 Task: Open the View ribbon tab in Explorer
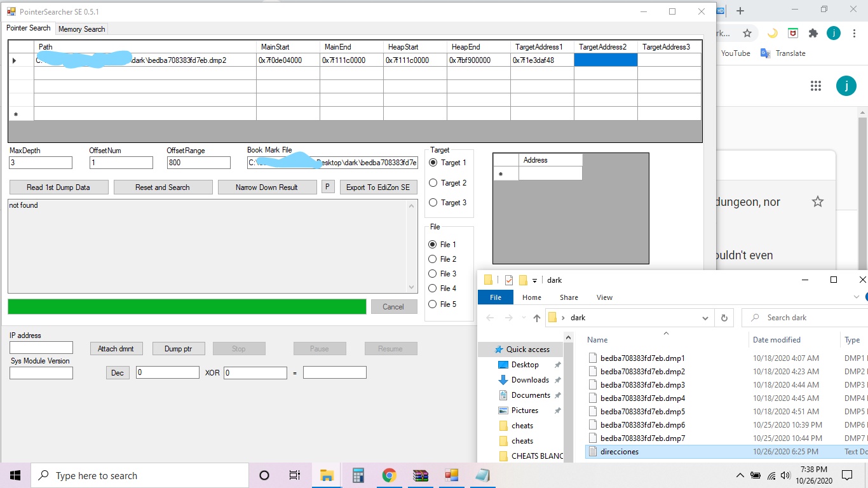[x=605, y=297]
